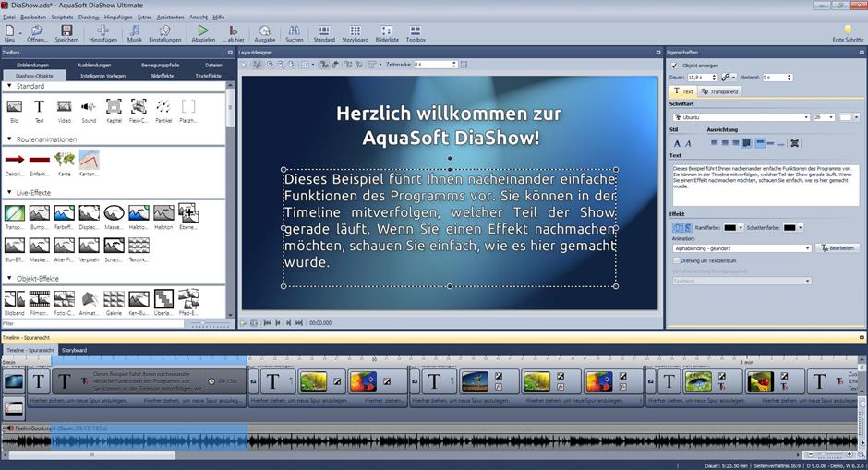Select the Partikel object icon

(x=163, y=106)
